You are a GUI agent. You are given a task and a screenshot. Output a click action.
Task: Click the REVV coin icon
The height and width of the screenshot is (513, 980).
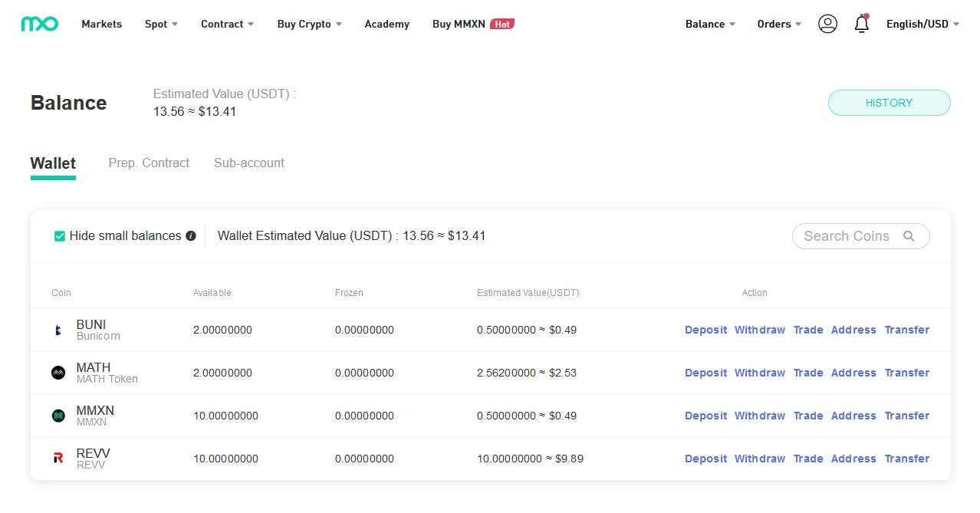(58, 459)
